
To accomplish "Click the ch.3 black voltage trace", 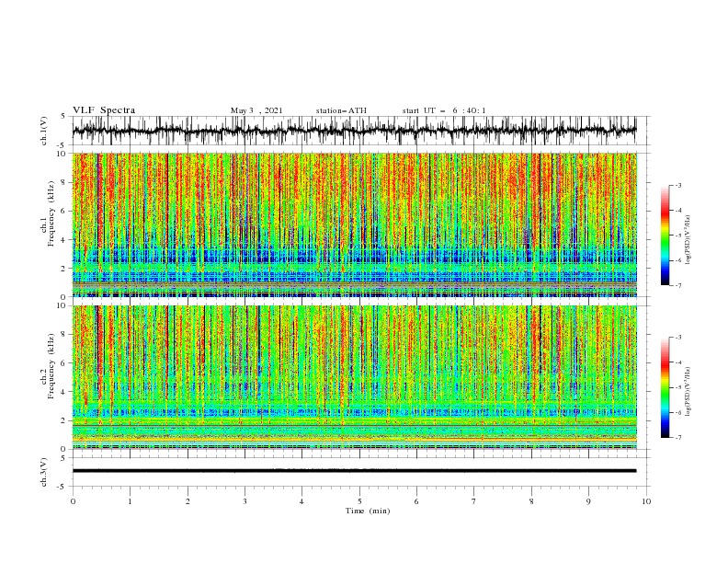I will pos(354,471).
